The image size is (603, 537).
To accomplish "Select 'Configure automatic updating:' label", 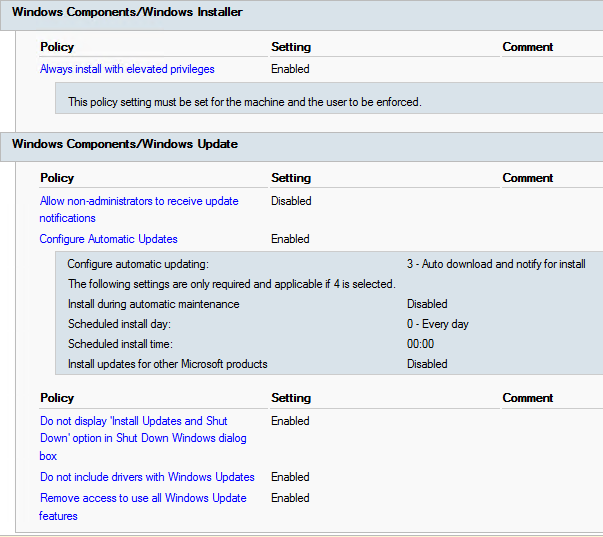I will 138,264.
